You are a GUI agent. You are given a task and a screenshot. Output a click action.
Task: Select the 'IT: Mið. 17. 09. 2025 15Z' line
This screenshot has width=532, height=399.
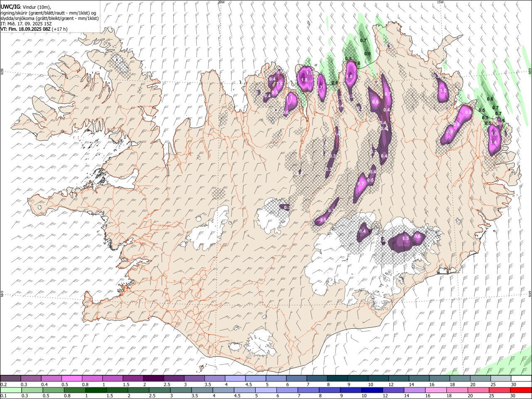click(26, 24)
